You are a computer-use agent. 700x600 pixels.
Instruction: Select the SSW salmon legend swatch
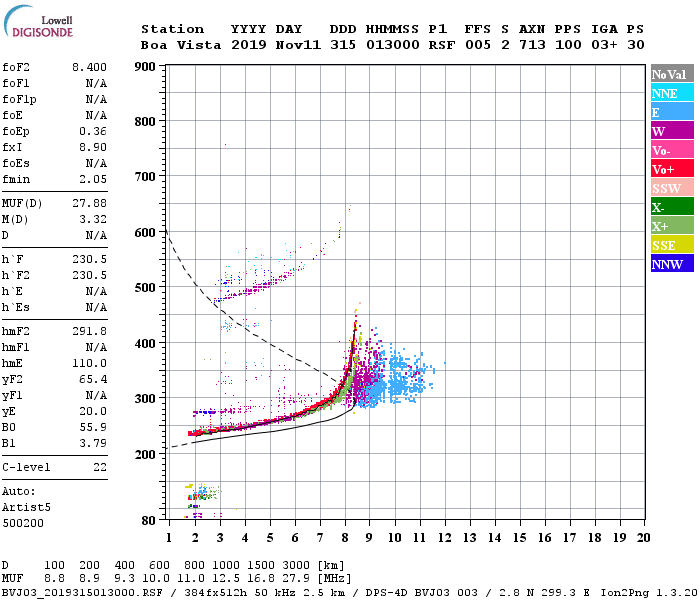(x=672, y=187)
